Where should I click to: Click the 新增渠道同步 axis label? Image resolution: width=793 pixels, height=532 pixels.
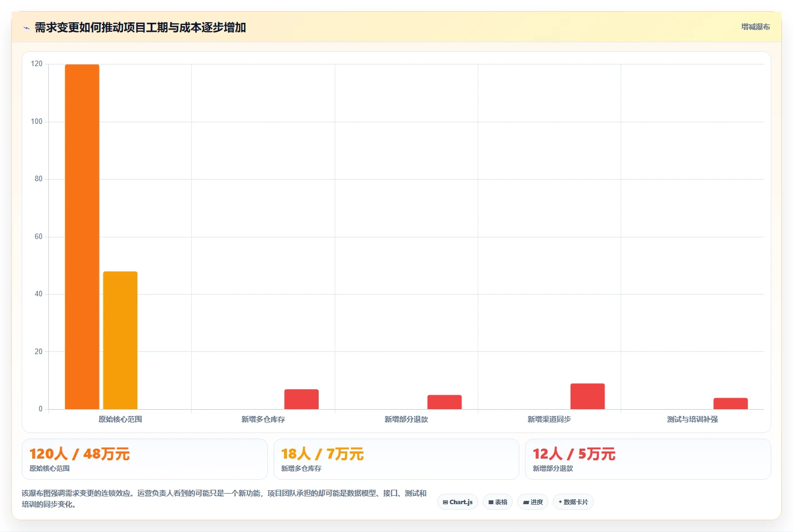click(549, 419)
